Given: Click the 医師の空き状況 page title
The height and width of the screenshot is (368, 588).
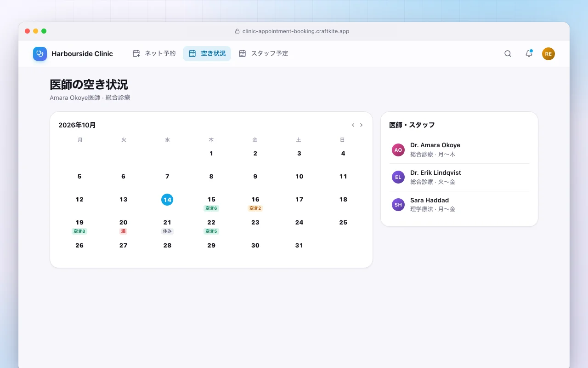Looking at the screenshot, I should pyautogui.click(x=89, y=85).
